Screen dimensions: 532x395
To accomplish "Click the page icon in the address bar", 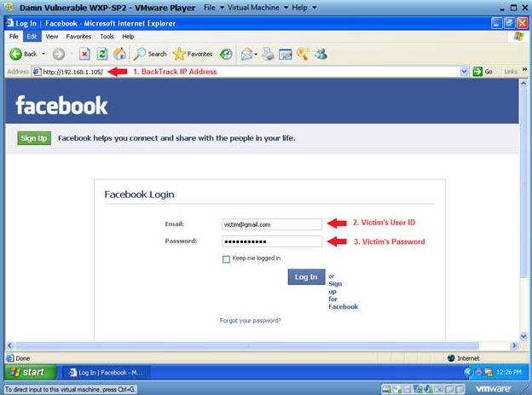I will pyautogui.click(x=38, y=72).
